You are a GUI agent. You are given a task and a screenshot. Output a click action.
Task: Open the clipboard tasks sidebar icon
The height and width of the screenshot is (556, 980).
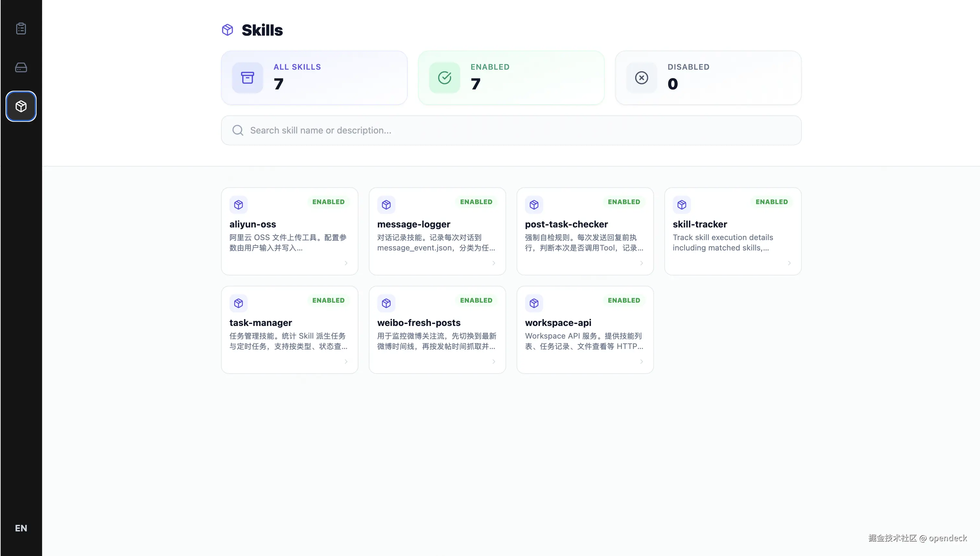[x=21, y=29]
